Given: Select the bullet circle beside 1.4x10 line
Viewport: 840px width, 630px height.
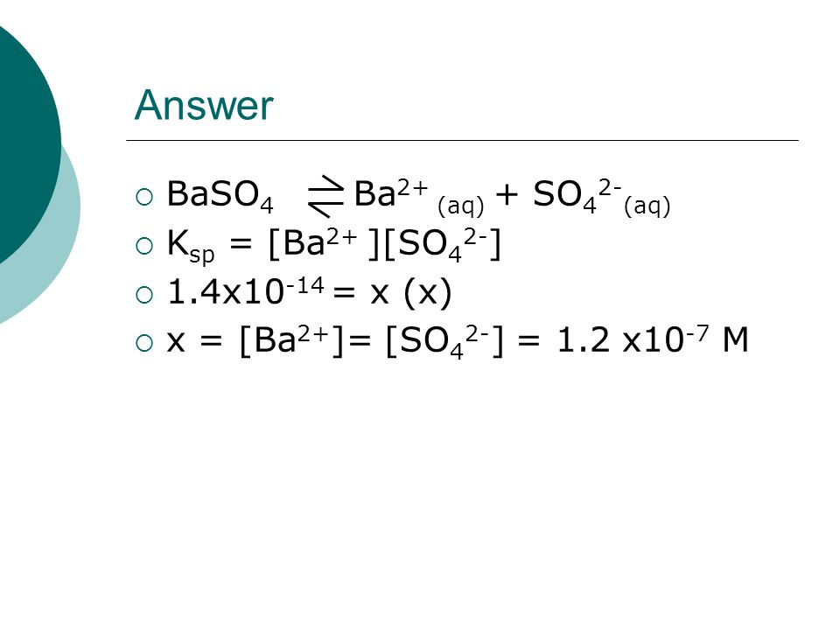Looking at the screenshot, I should (144, 295).
